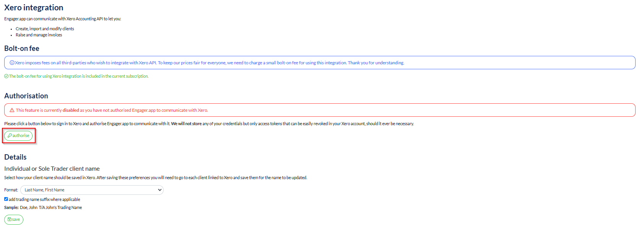The image size is (644, 235).
Task: Click the 'bolt-on fee is included' status text
Action: [79, 76]
